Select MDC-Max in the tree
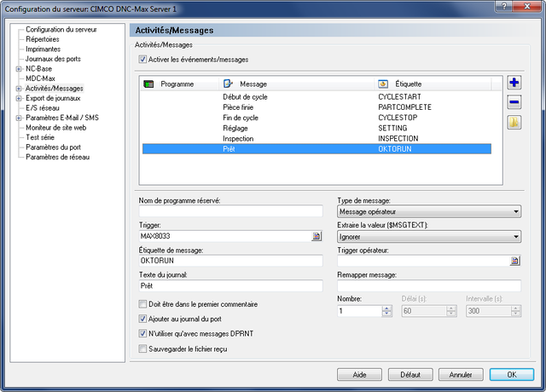 (40, 78)
